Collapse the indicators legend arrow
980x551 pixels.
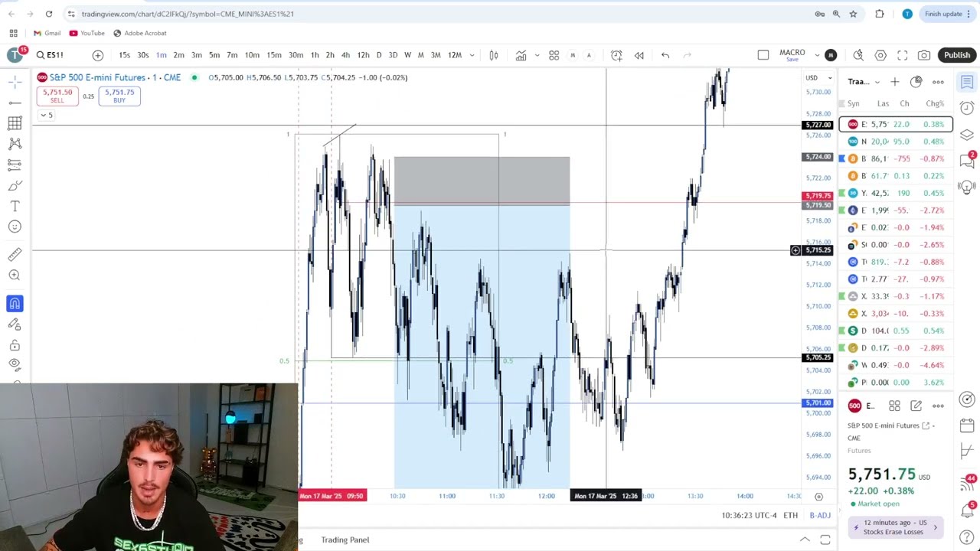[47, 115]
